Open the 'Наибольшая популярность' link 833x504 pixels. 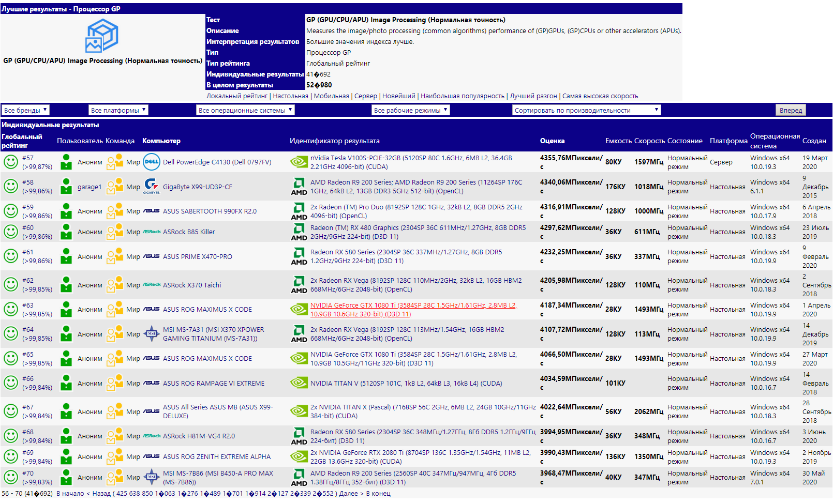click(x=463, y=96)
